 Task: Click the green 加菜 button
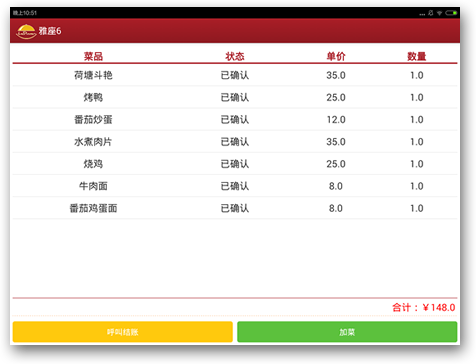(x=347, y=332)
